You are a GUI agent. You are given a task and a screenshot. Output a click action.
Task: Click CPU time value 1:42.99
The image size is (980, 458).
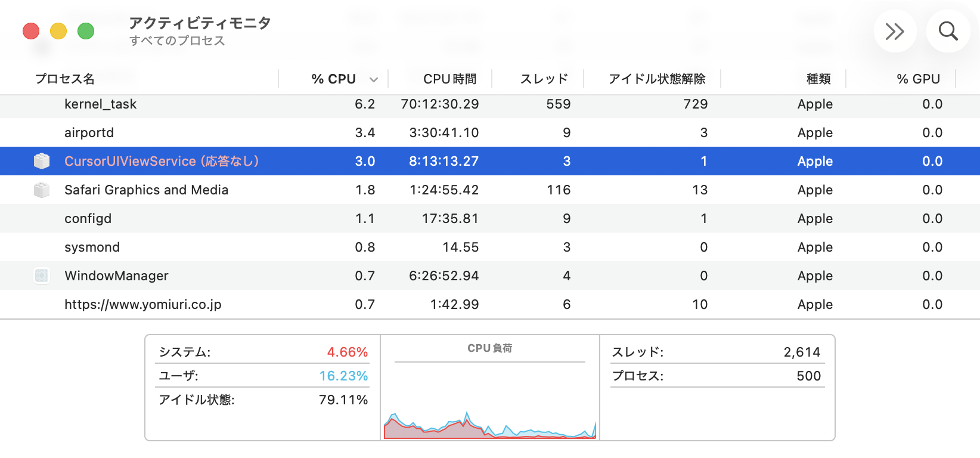point(455,304)
